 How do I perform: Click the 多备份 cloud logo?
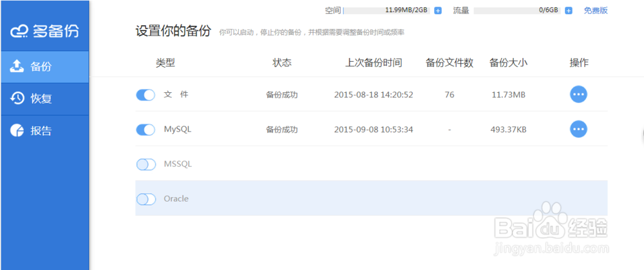click(x=44, y=31)
